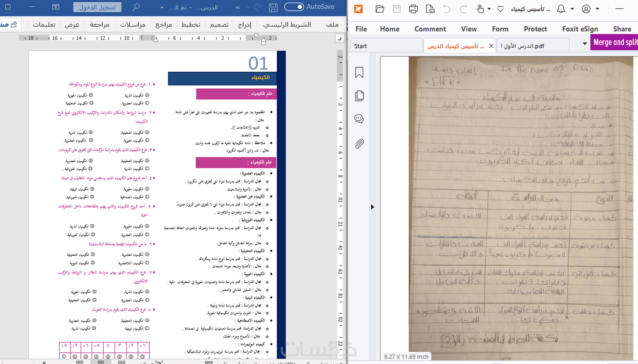This screenshot has height=364, width=638.
Task: Open Customize Quick Access toolbar dropdown in Foxit
Action: (500, 9)
